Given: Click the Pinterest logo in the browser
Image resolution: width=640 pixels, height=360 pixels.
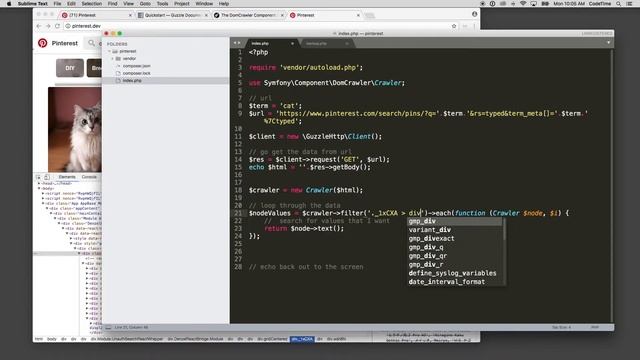Looking at the screenshot, I should [x=42, y=43].
